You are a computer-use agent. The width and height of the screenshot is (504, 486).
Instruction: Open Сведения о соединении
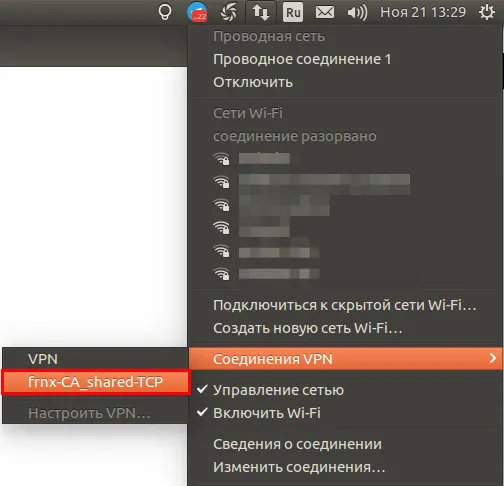coord(345,444)
